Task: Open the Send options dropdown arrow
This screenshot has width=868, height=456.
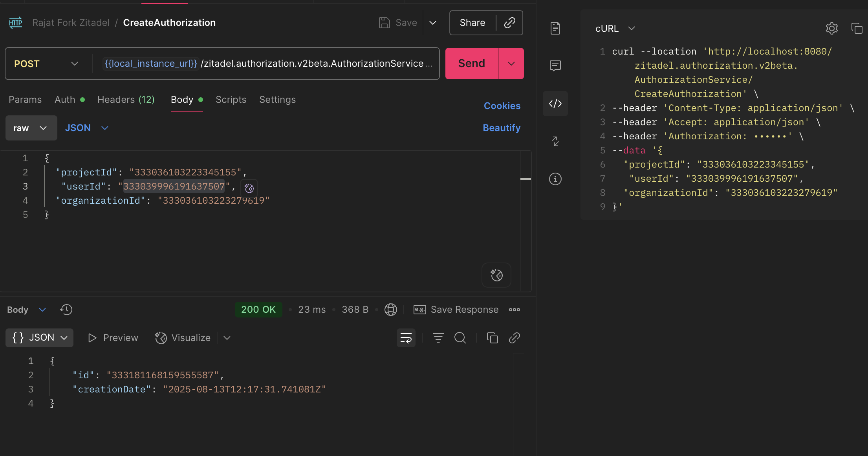Action: (x=511, y=64)
